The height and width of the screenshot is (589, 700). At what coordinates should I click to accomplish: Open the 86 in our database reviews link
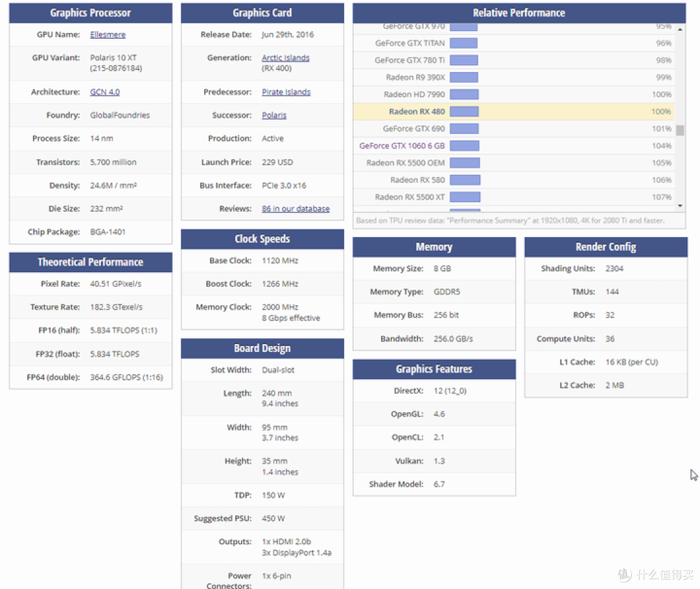[x=296, y=209]
